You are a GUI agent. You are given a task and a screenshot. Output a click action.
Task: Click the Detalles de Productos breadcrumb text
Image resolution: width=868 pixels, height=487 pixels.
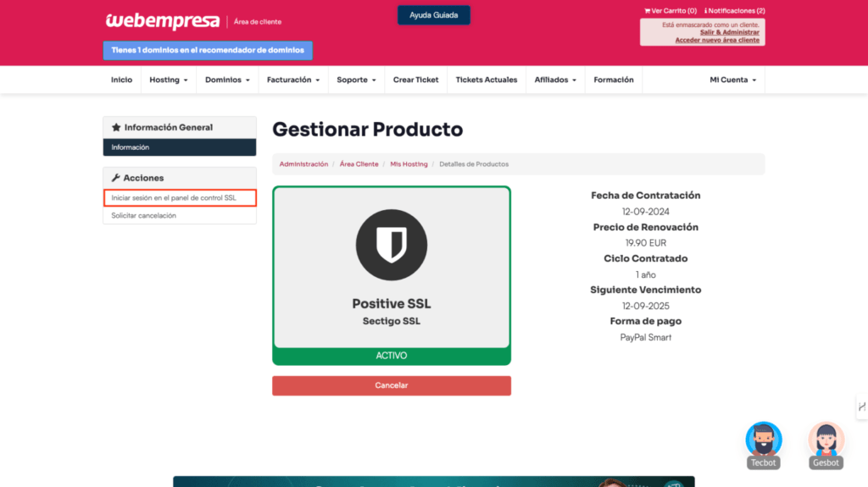[474, 164]
